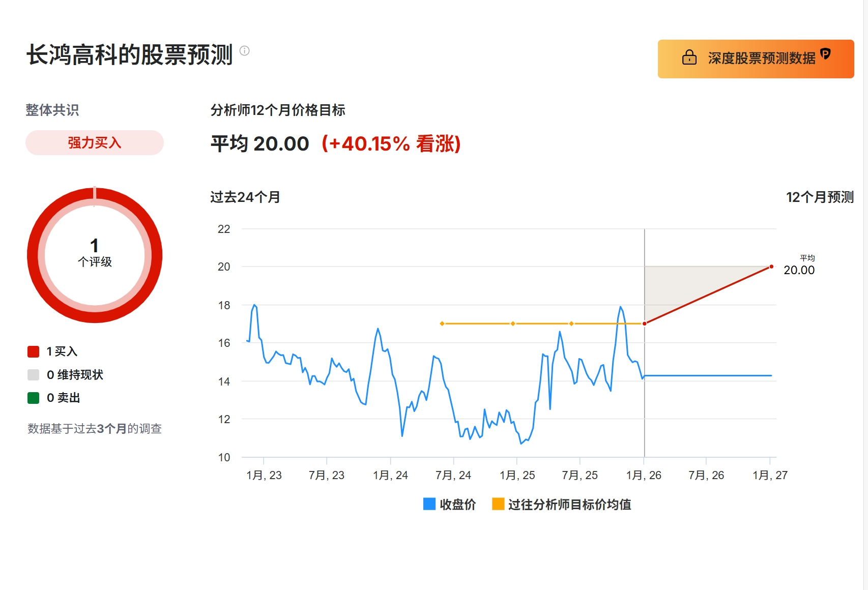
Task: Click info icon beside 长鸿高科的股票预测 title
Action: click(245, 50)
